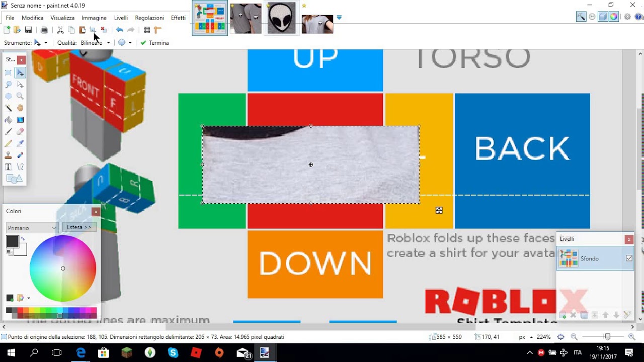Select the Color Picker eyedropper tool
Image resolution: width=644 pixels, height=362 pixels.
point(20,143)
